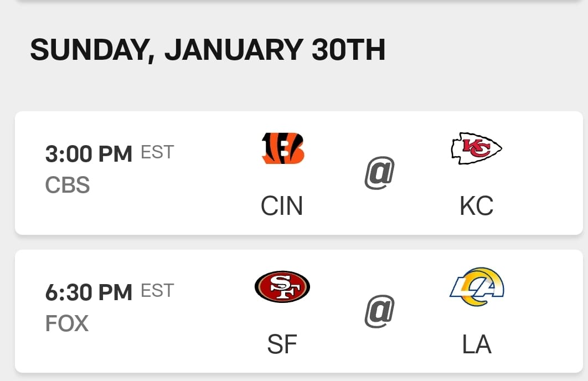Click the @ symbol in CIN-KC matchup
The height and width of the screenshot is (381, 588).
coord(379,174)
